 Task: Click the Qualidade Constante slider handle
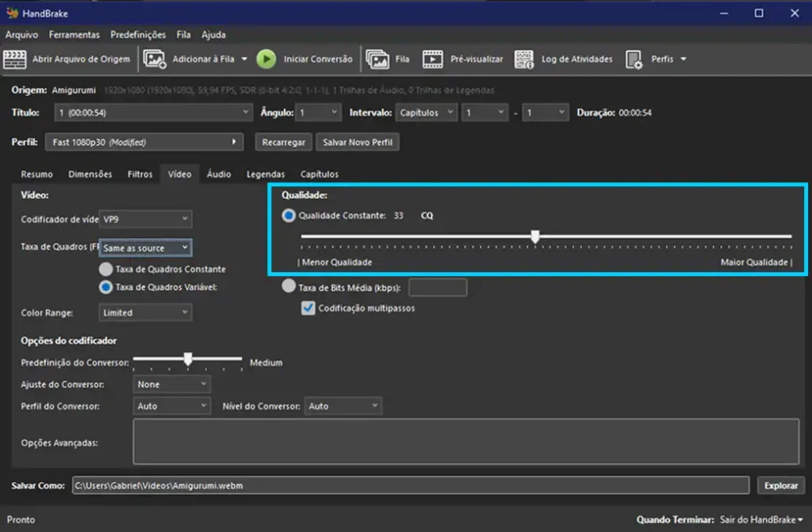(x=535, y=236)
